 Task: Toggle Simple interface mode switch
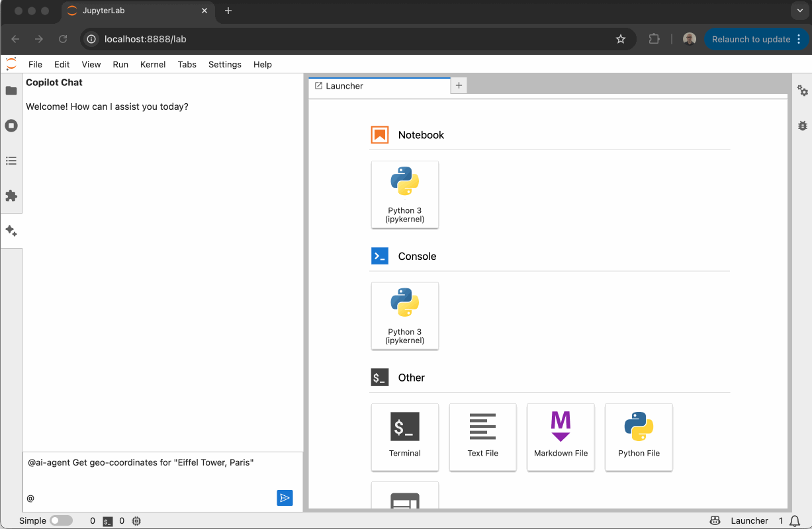pyautogui.click(x=61, y=521)
